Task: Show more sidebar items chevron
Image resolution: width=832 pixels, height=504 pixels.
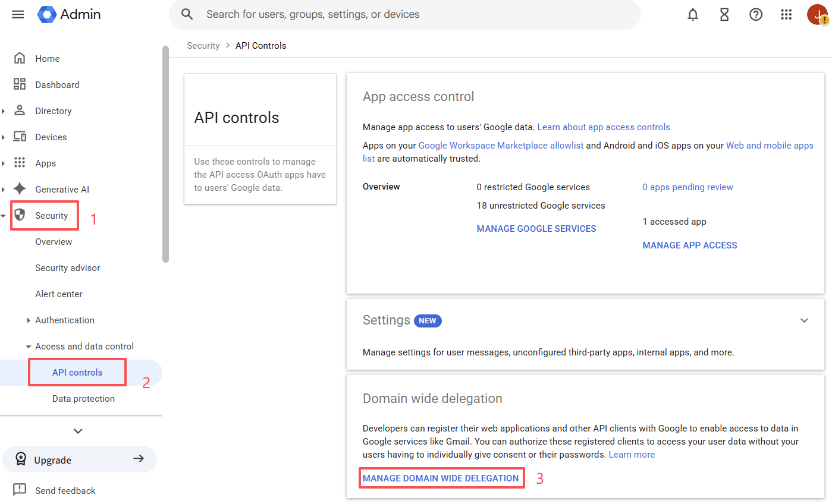Action: coord(78,431)
